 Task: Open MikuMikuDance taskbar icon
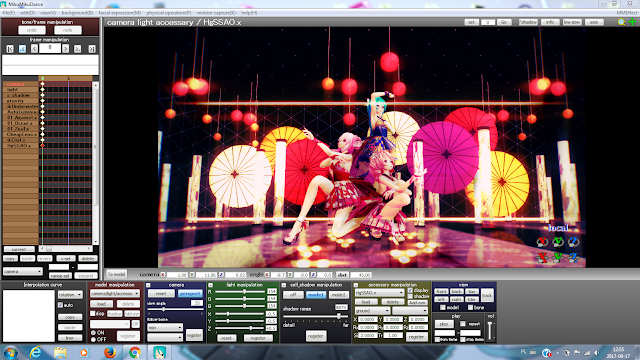coord(159,352)
